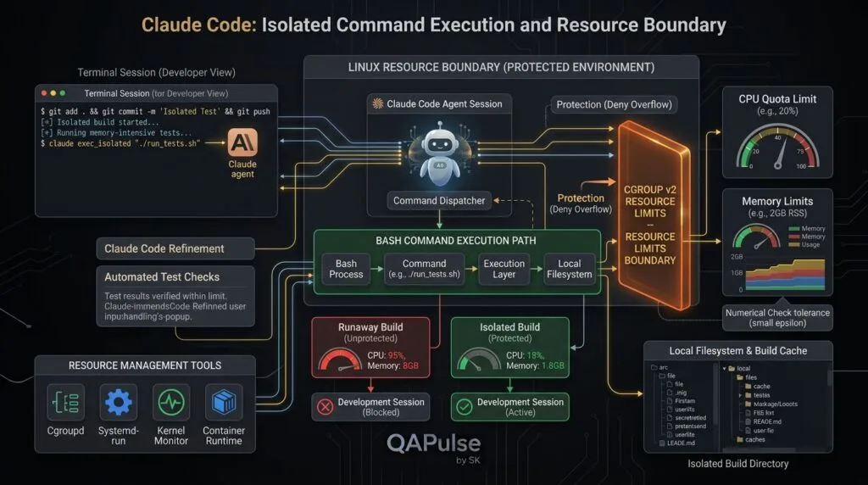Click the 'Running memory-intensive tests...' terminal line
868x485 pixels.
click(116, 133)
